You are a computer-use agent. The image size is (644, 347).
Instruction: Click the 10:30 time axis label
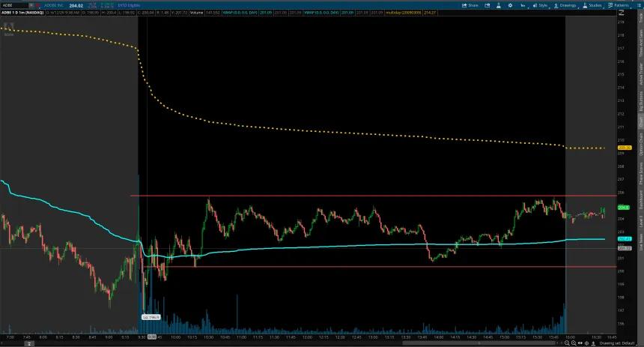tap(208, 337)
